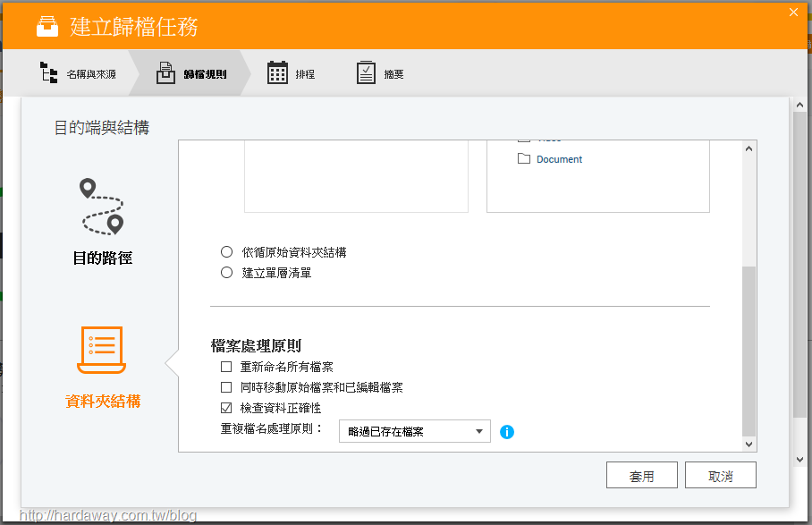Select 建立單層清單 radio button
This screenshot has width=812, height=525.
[227, 272]
